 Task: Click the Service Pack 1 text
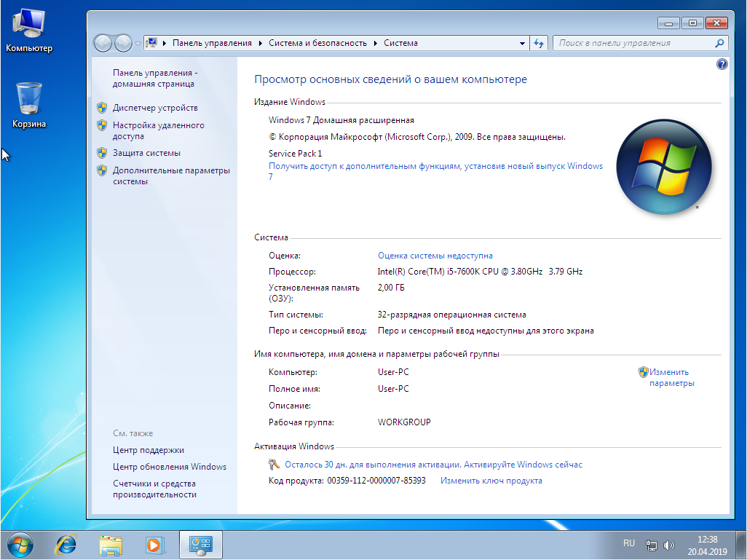click(x=296, y=154)
